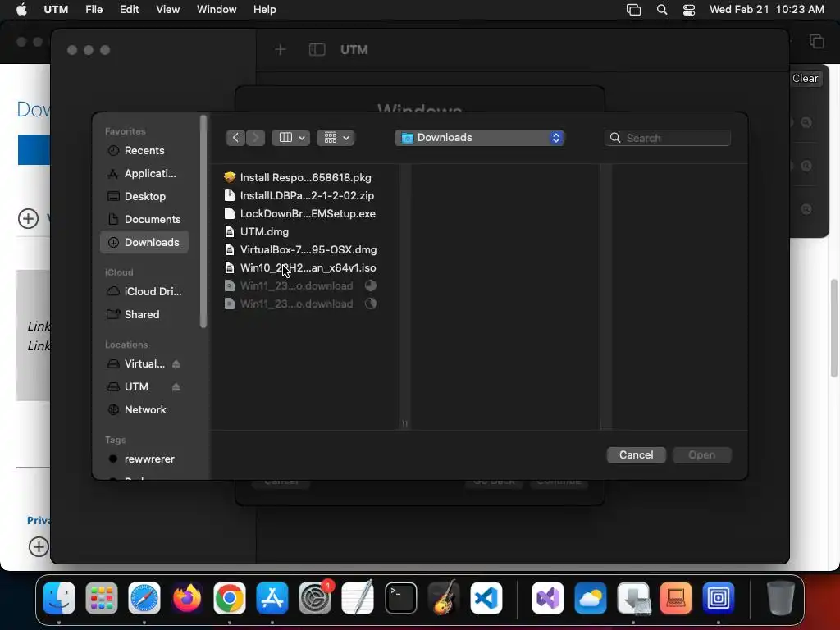Open Terminal from the Dock
Viewport: 840px width, 630px height.
tap(400, 598)
